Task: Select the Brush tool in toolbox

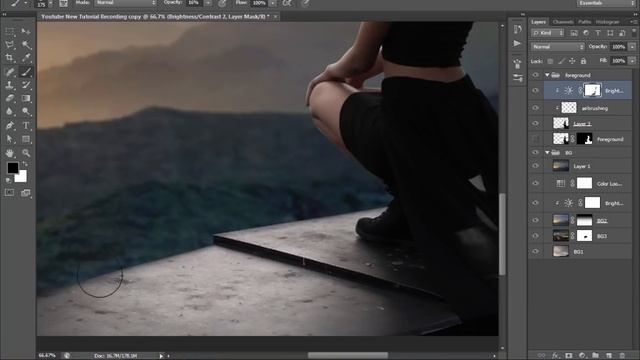Action: click(26, 72)
